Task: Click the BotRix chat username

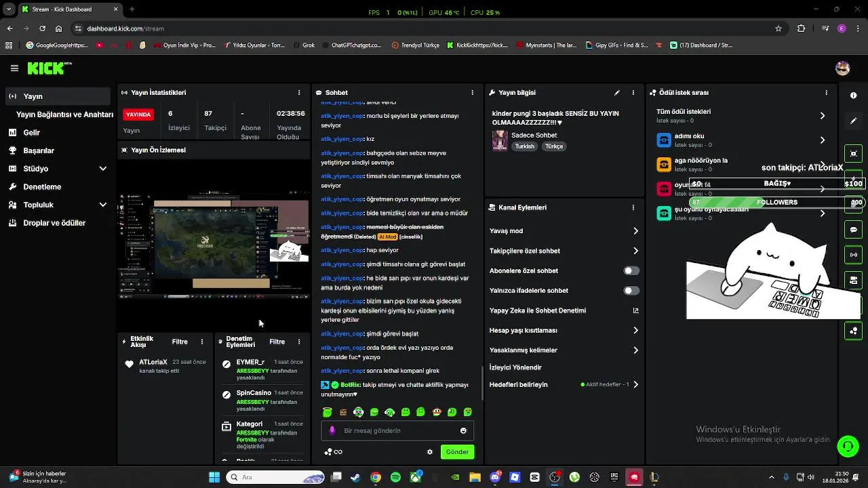Action: [350, 385]
